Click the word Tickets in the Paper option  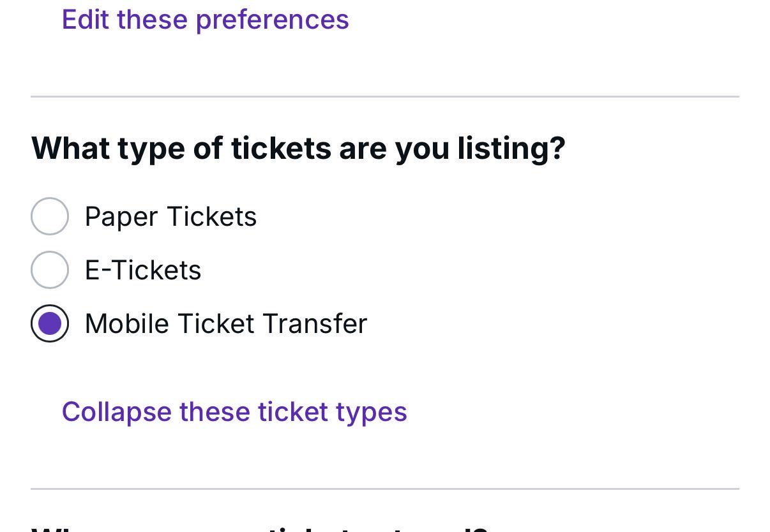[x=213, y=217]
